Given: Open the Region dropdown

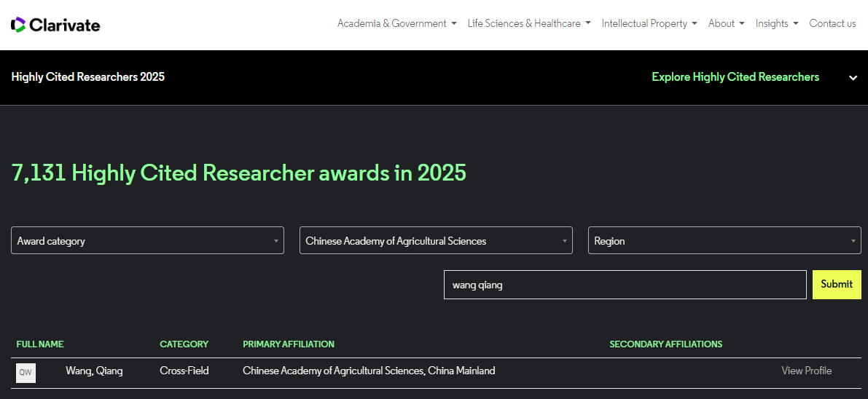Looking at the screenshot, I should pos(724,241).
